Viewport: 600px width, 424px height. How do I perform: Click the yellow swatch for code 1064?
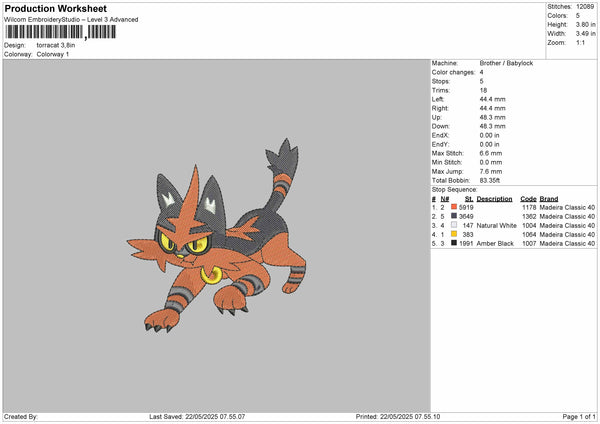pos(454,234)
